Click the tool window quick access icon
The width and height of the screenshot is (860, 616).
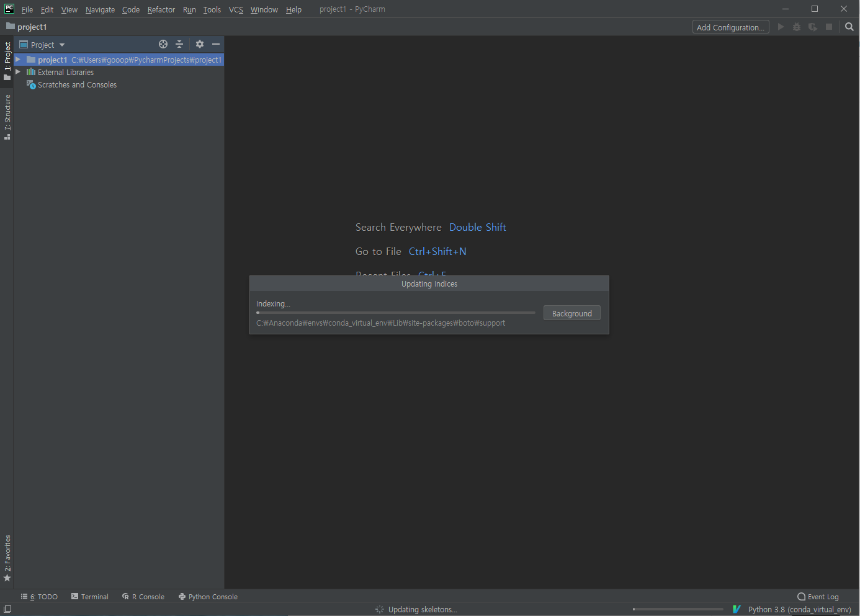pyautogui.click(x=7, y=609)
